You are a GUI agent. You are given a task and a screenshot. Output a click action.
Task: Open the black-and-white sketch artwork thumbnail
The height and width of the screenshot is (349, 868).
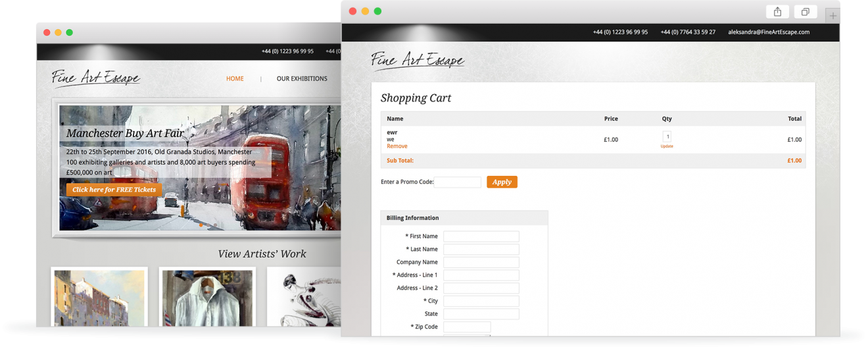click(305, 298)
